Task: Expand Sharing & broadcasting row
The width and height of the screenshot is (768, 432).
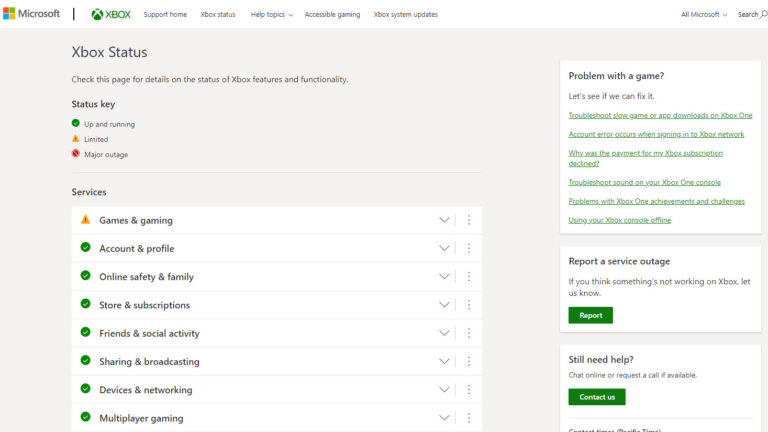Action: 444,361
